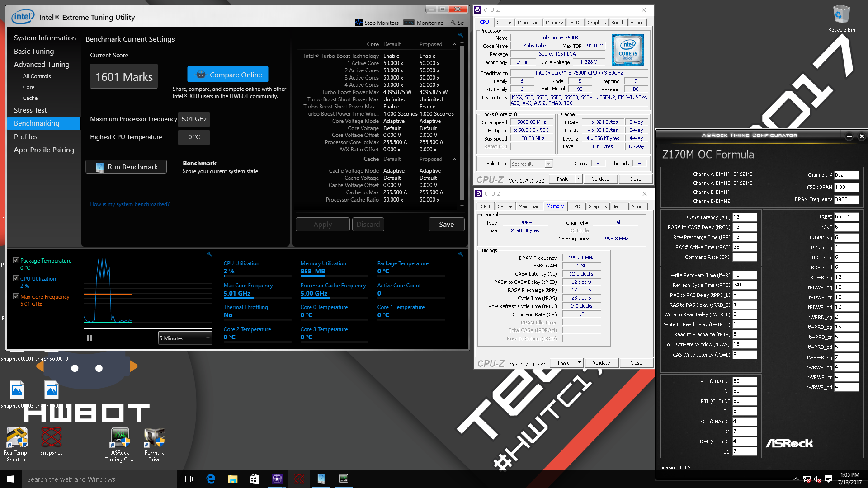Switch to SPD tab in lower CPU-Z
The height and width of the screenshot is (488, 868).
pos(576,206)
